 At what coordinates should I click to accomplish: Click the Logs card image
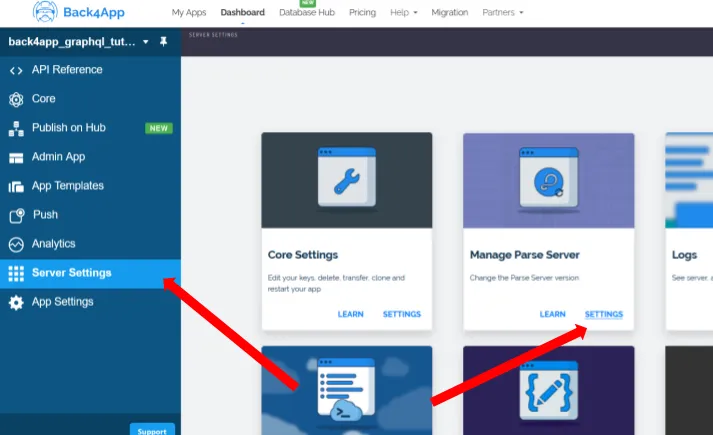689,180
